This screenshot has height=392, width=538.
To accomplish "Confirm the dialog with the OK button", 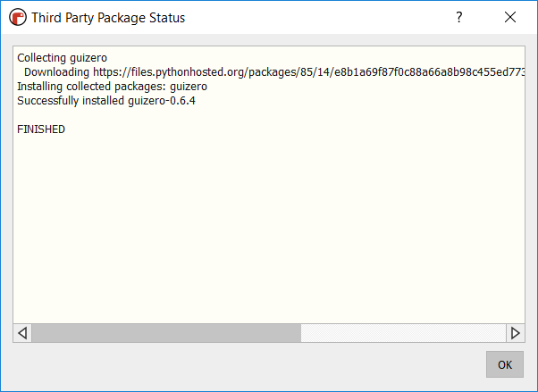I will pyautogui.click(x=505, y=364).
